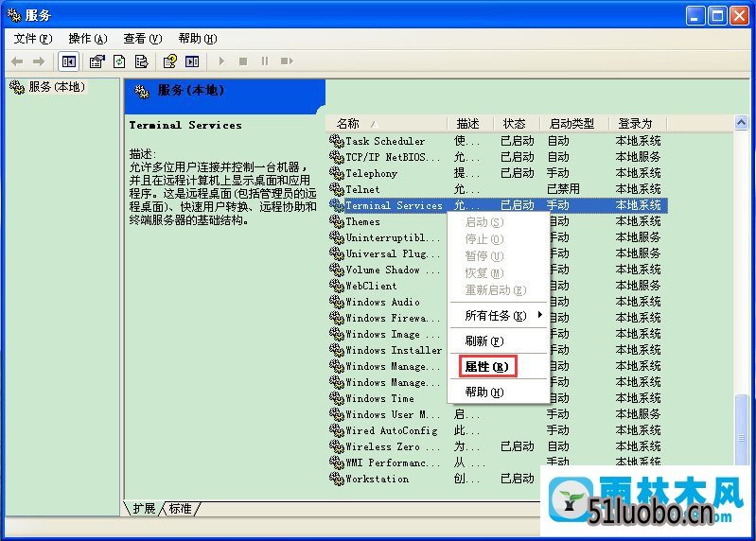Click the Restart Service icon

[x=287, y=61]
